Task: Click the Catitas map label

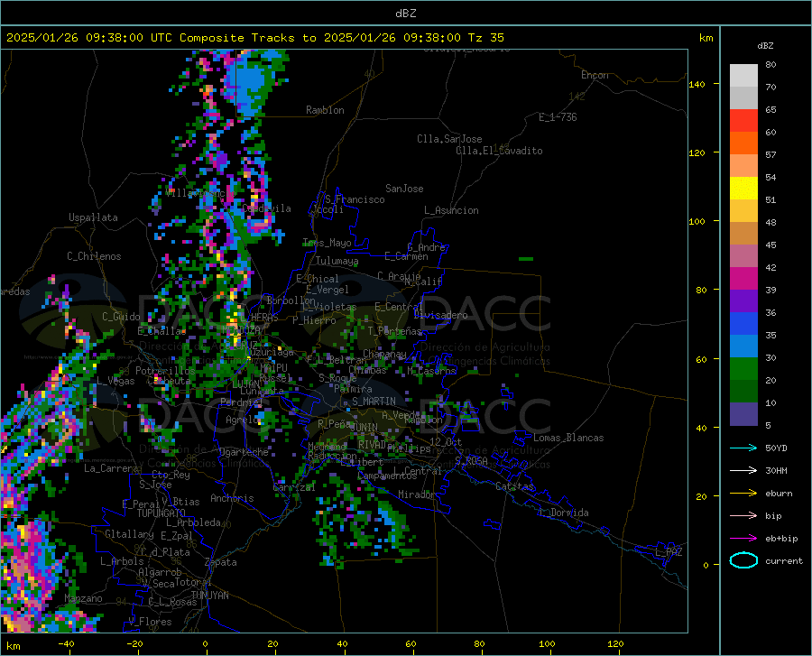Action: coord(515,486)
